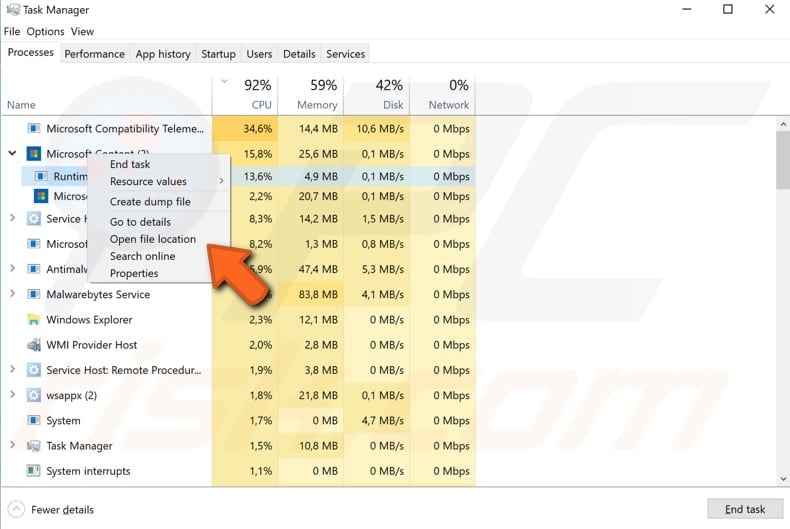The image size is (790, 529).
Task: Click the Task Manager row icon
Action: pyautogui.click(x=33, y=445)
